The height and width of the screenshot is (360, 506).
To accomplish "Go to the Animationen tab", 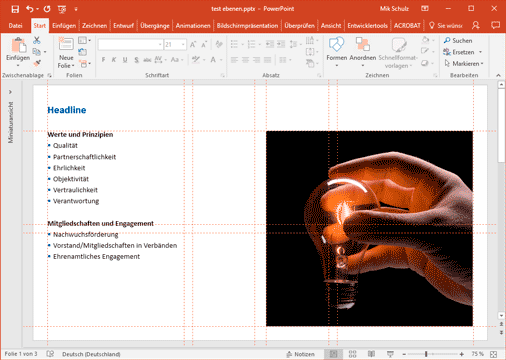I will click(193, 26).
